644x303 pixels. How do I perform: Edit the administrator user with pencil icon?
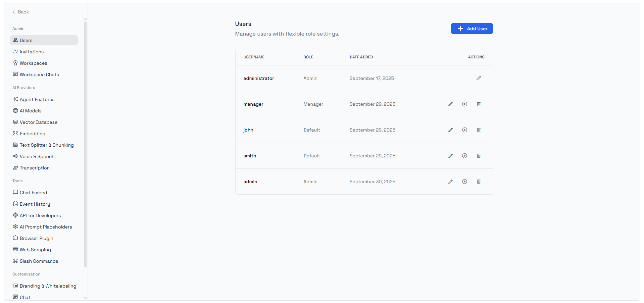[479, 78]
